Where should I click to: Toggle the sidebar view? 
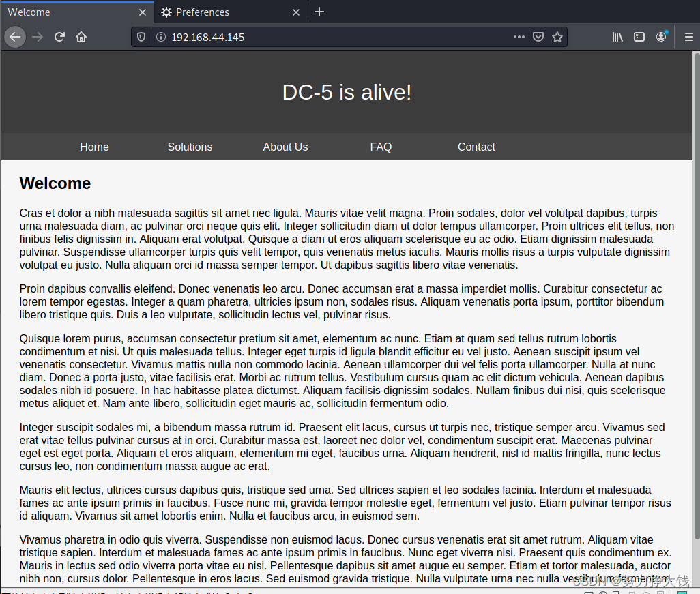639,37
